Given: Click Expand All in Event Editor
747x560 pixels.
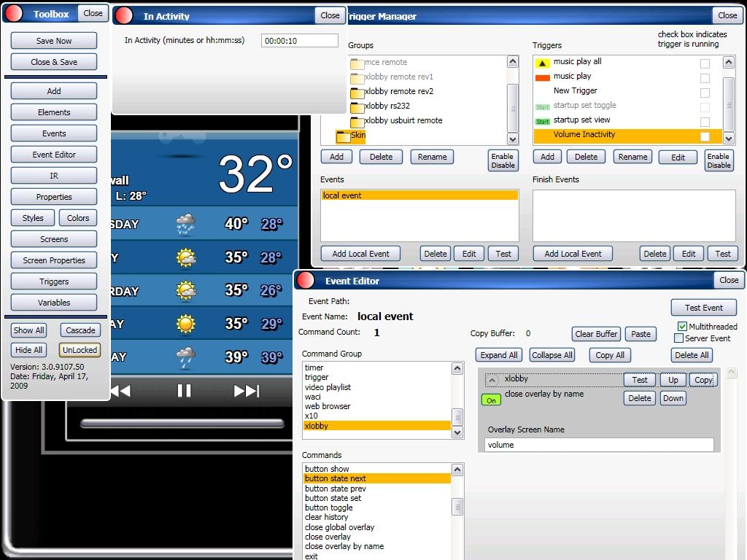Looking at the screenshot, I should [x=499, y=355].
